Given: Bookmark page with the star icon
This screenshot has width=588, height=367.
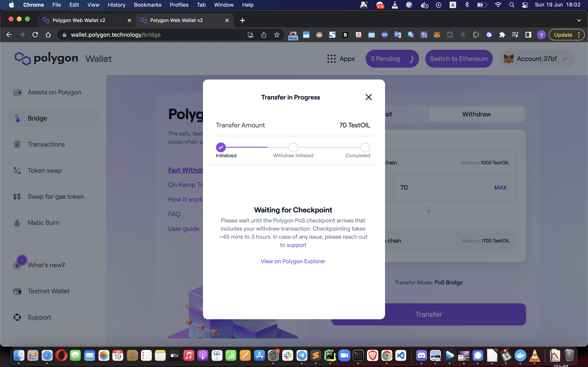Looking at the screenshot, I should coord(276,35).
